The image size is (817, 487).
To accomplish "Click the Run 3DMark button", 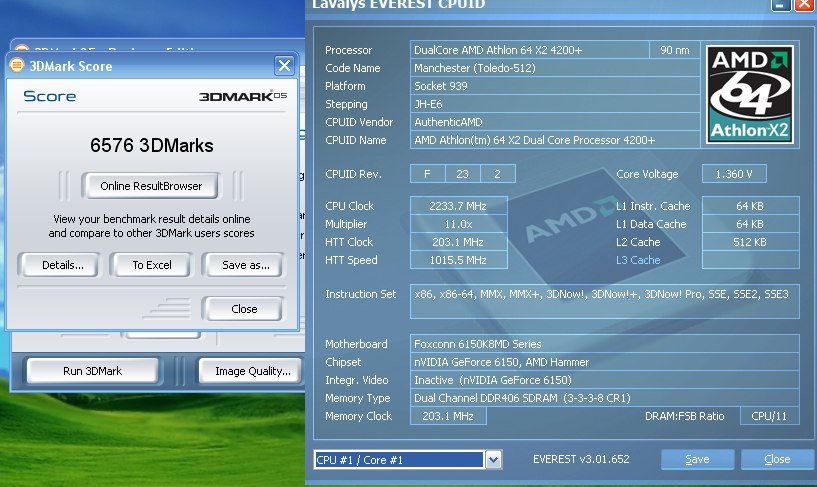I will [93, 371].
